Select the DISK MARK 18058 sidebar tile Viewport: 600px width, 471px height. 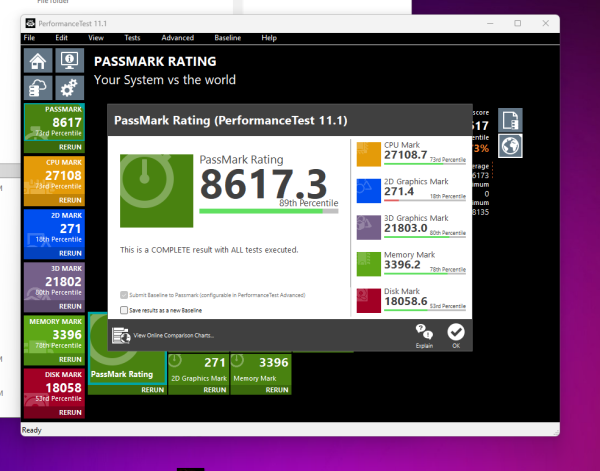tap(54, 388)
